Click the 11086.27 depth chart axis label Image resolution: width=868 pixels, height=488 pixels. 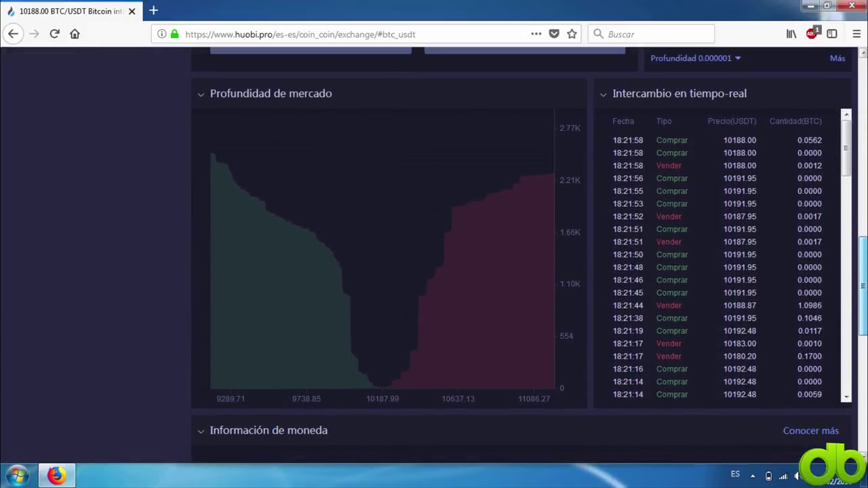coord(534,399)
